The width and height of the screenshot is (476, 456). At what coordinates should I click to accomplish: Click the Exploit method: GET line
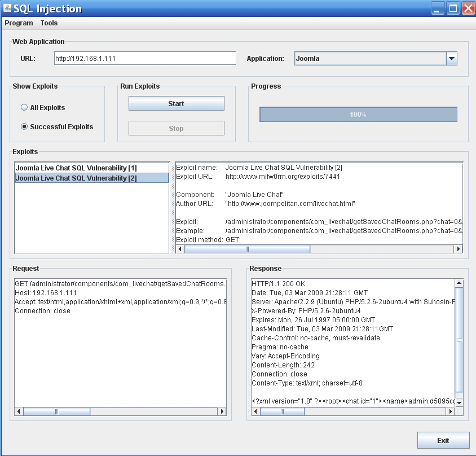click(x=208, y=240)
